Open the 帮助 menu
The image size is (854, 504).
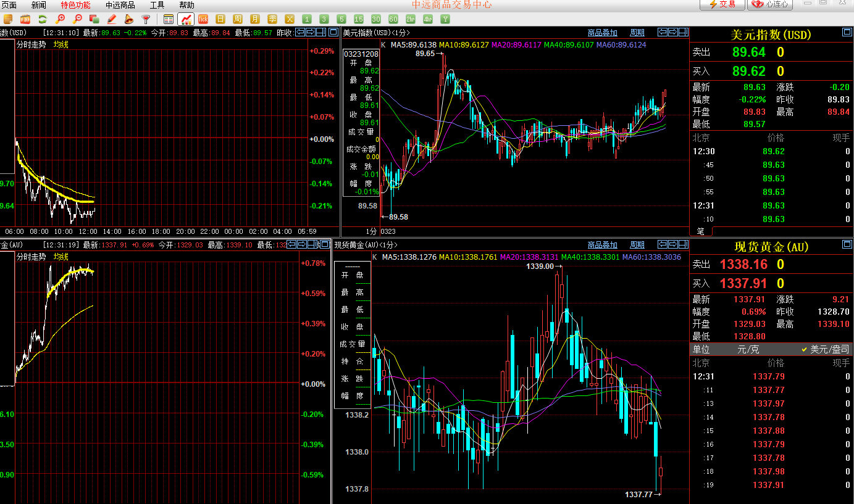point(186,5)
